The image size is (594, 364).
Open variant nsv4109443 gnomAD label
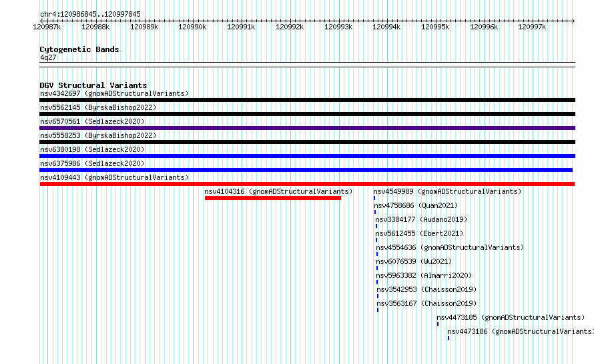click(114, 177)
